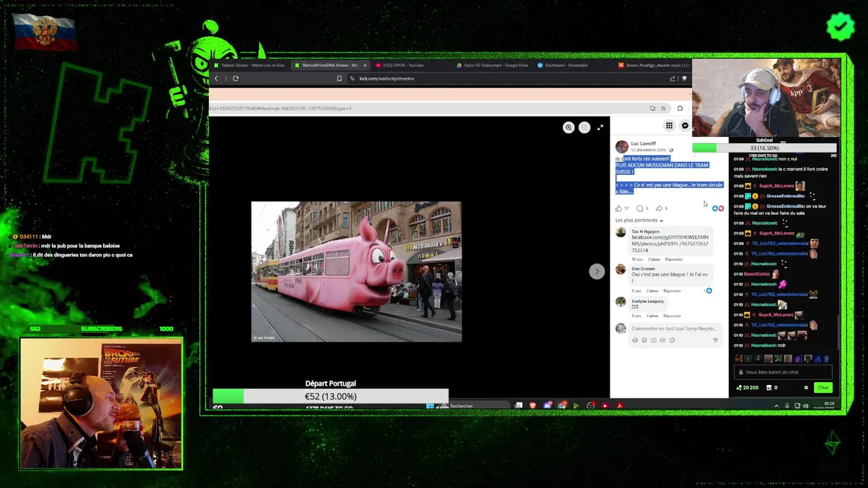Open Windows Start menu
Viewport: 868px width, 488px height.
click(429, 406)
